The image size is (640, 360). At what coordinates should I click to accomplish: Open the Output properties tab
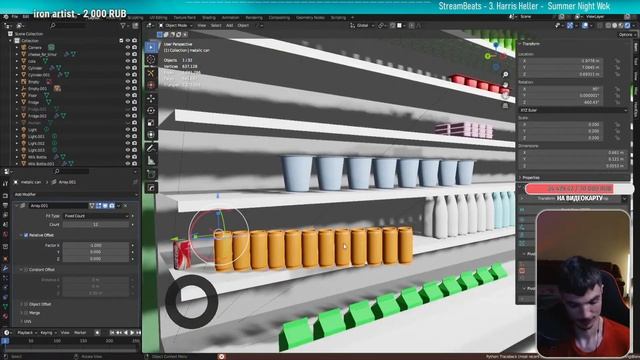(x=5, y=205)
